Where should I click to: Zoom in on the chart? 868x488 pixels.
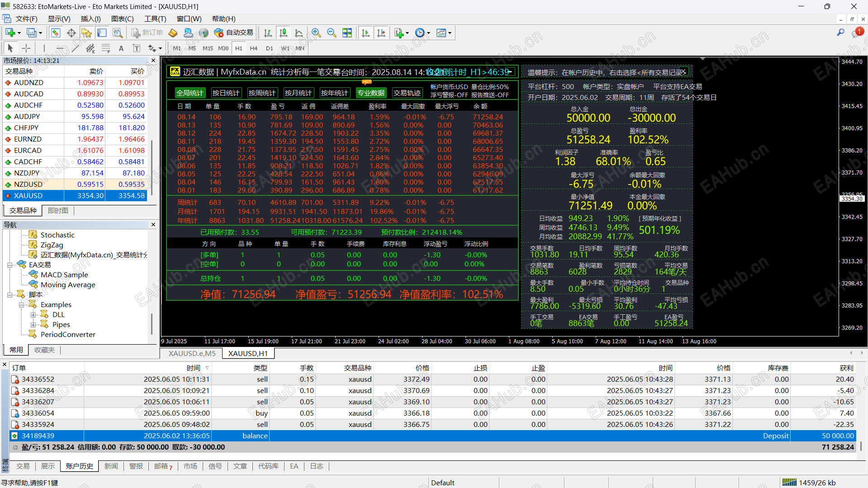pyautogui.click(x=316, y=33)
